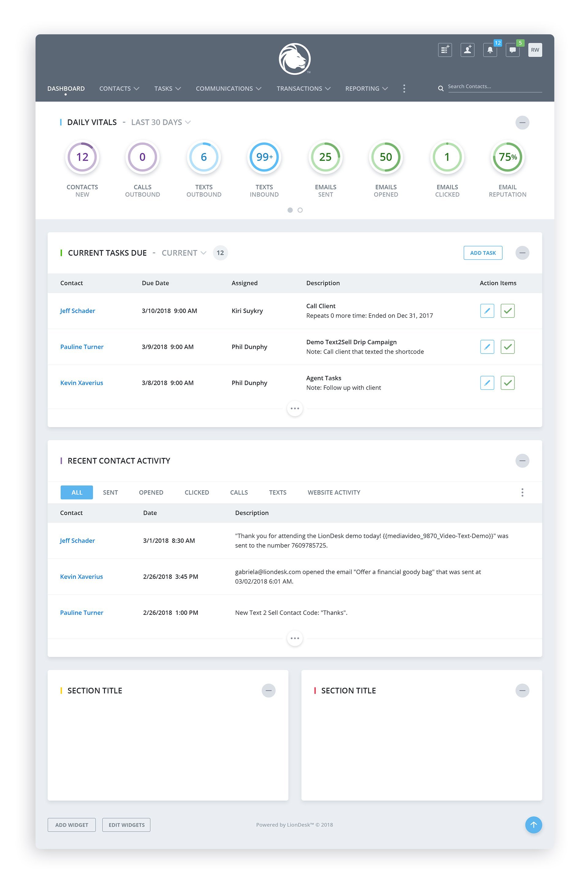Viewport: 588px width, 882px height.
Task: Open the chat messages icon
Action: [512, 50]
